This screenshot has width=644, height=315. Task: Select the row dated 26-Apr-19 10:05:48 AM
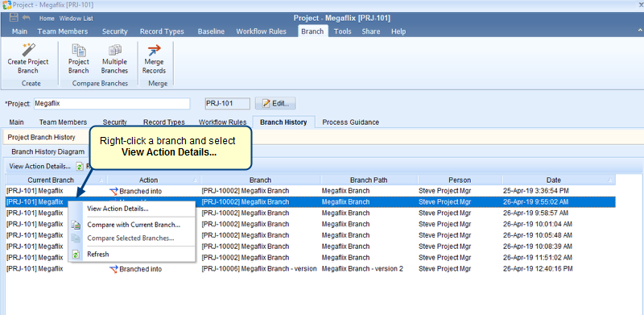point(310,235)
